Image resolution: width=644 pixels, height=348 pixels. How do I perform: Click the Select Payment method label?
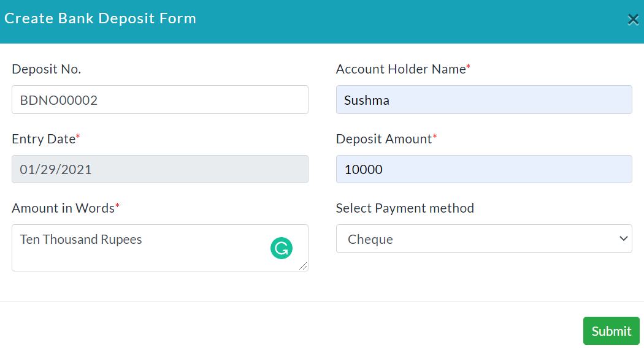[x=405, y=208]
